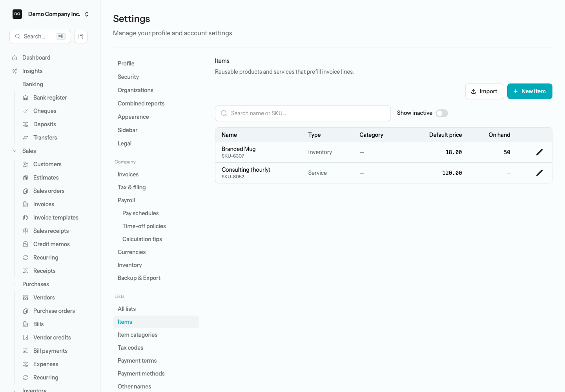565x392 pixels.
Task: Collapse the Banking section
Action: coord(15,84)
